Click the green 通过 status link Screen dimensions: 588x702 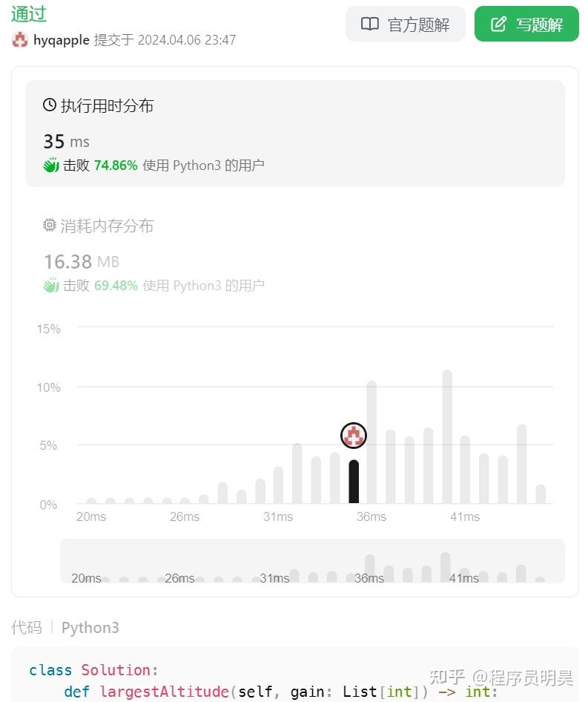coord(28,13)
